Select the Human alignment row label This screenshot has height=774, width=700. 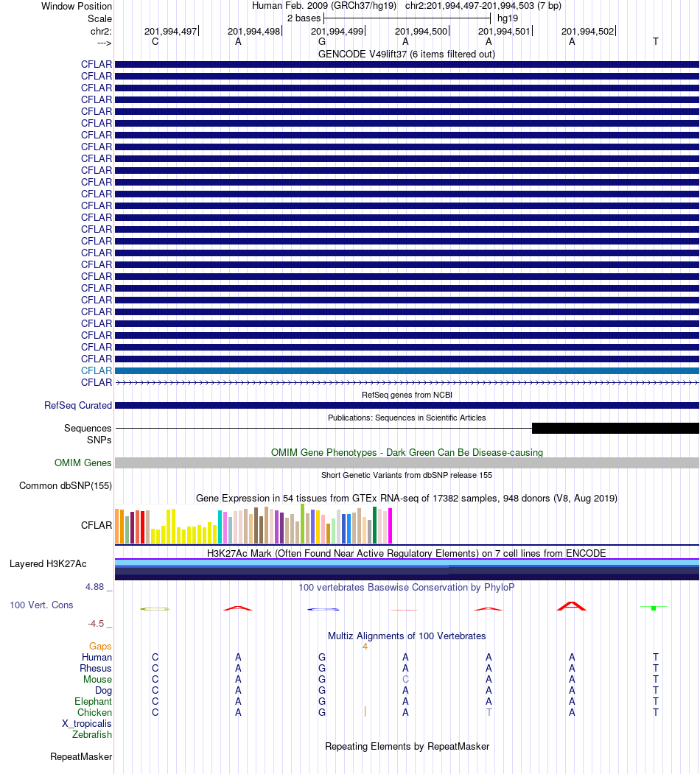pyautogui.click(x=97, y=657)
